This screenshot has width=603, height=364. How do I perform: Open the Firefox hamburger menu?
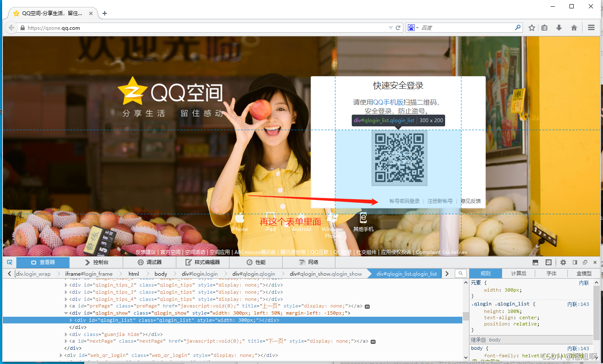point(591,28)
